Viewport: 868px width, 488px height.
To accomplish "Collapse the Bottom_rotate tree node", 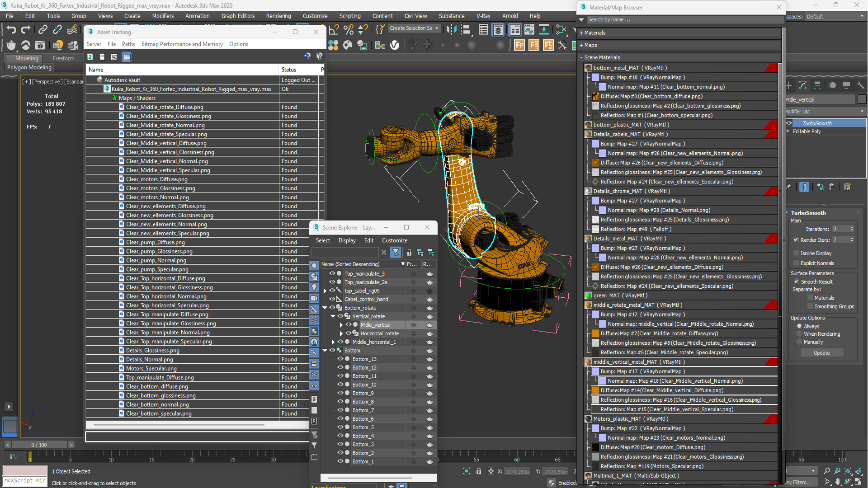I will pyautogui.click(x=325, y=308).
